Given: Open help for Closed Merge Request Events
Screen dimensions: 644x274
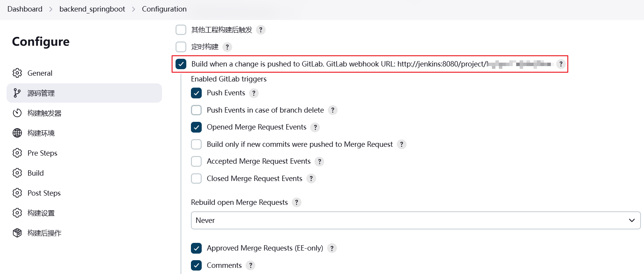Looking at the screenshot, I should click(x=311, y=179).
